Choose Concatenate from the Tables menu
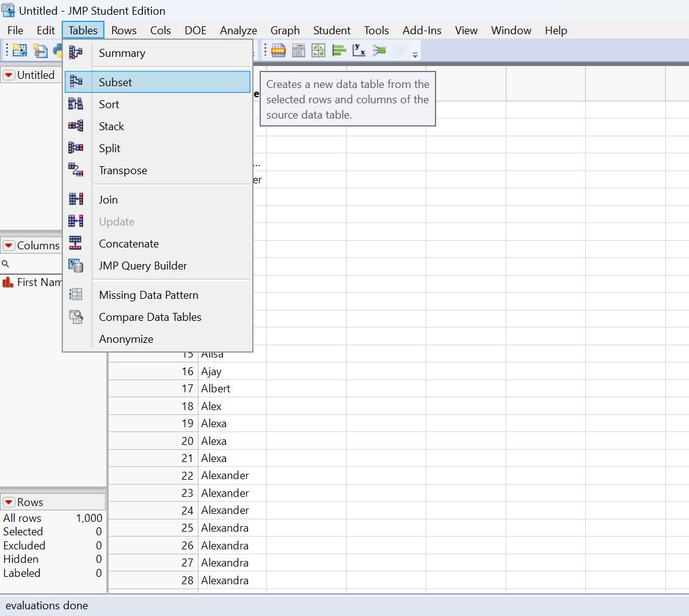Viewport: 689px width, 616px height. (x=129, y=244)
